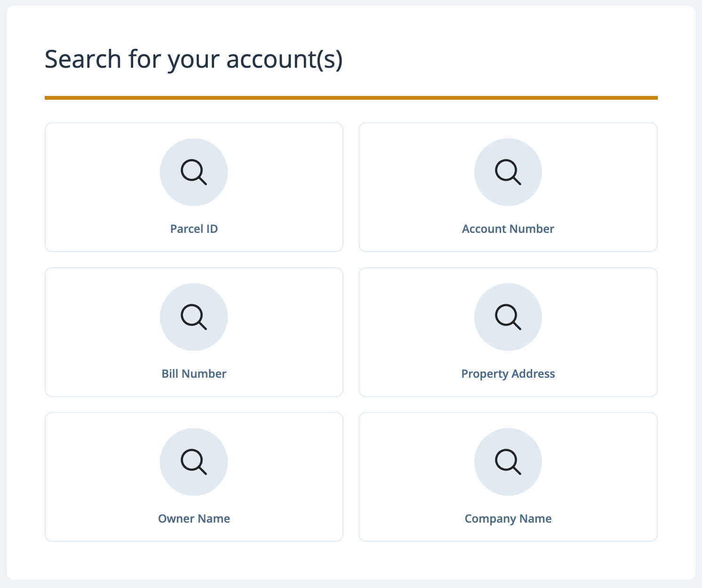702x588 pixels.
Task: Open the Parcel ID search card
Action: [x=194, y=187]
